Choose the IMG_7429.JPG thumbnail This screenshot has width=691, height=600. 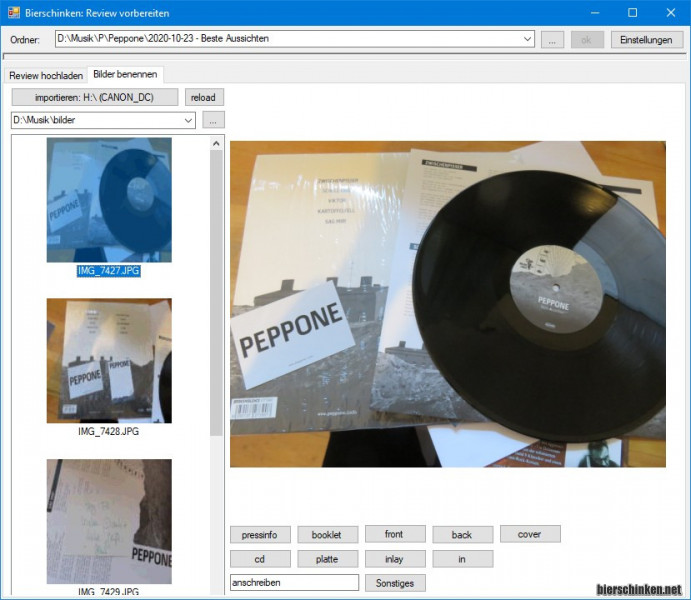pyautogui.click(x=108, y=520)
